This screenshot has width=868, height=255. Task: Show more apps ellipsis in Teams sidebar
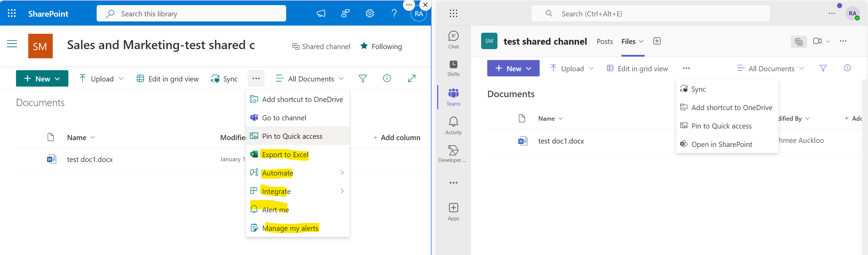click(x=453, y=183)
